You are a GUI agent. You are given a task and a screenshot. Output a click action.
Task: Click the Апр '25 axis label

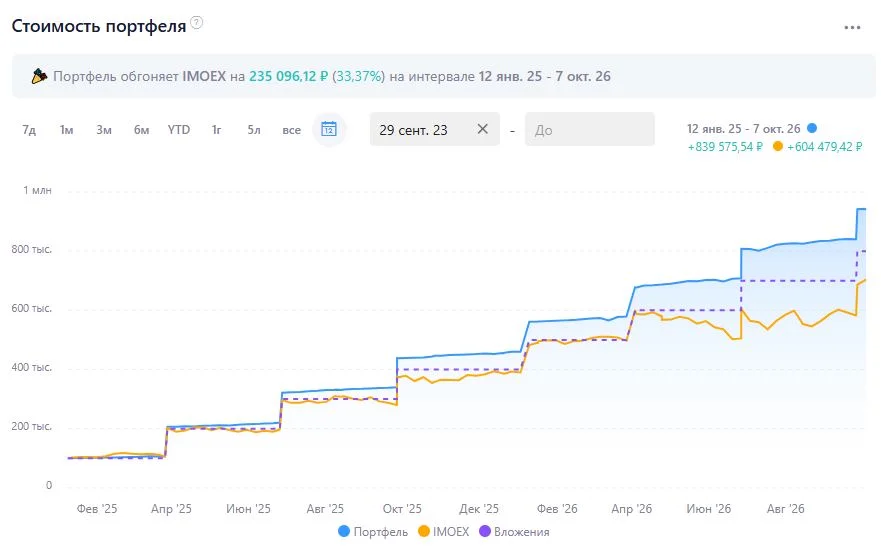pos(171,509)
